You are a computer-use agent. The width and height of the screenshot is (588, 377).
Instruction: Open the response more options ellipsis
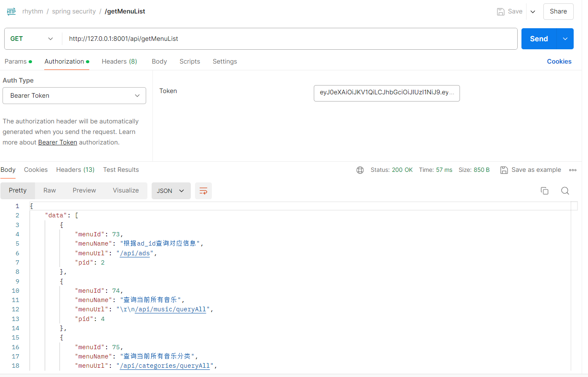(572, 170)
